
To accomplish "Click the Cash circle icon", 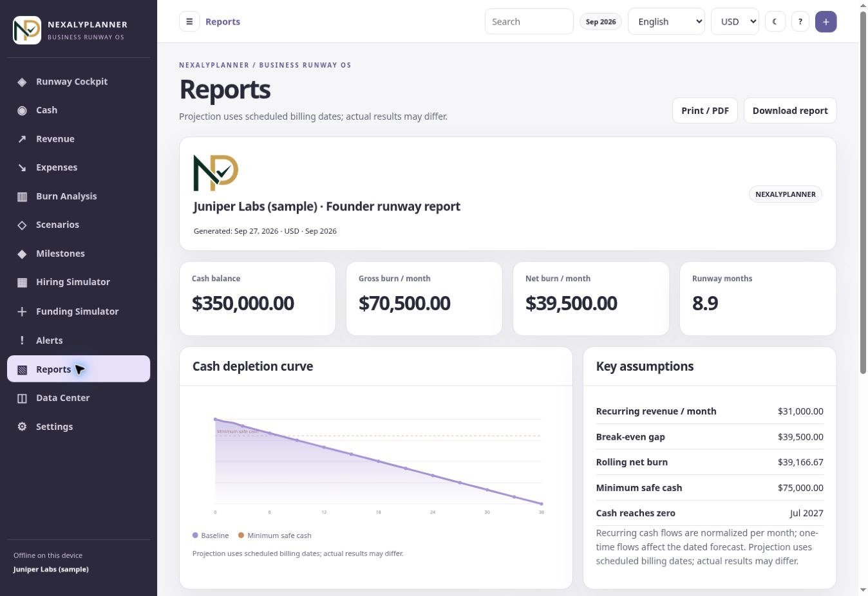I will click(x=22, y=110).
